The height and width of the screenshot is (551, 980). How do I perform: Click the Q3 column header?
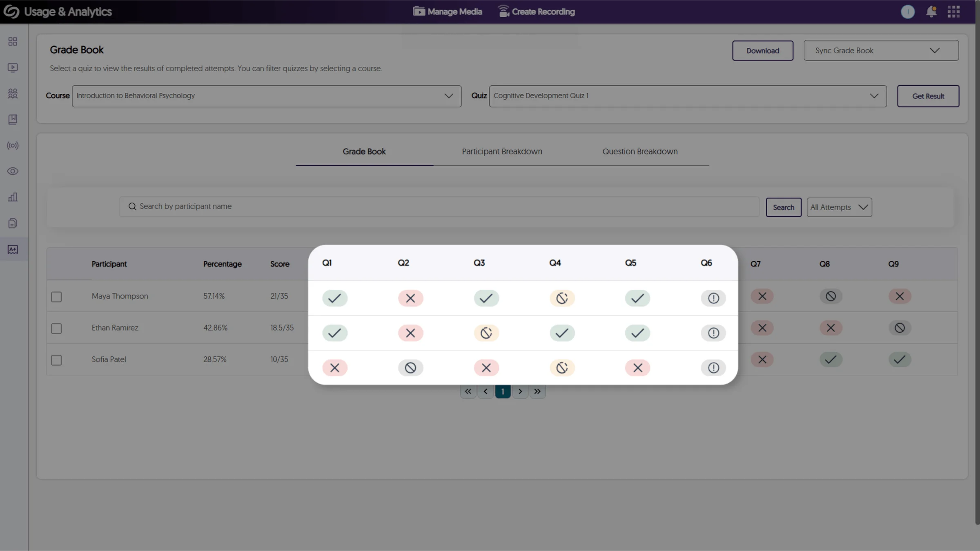pos(479,263)
